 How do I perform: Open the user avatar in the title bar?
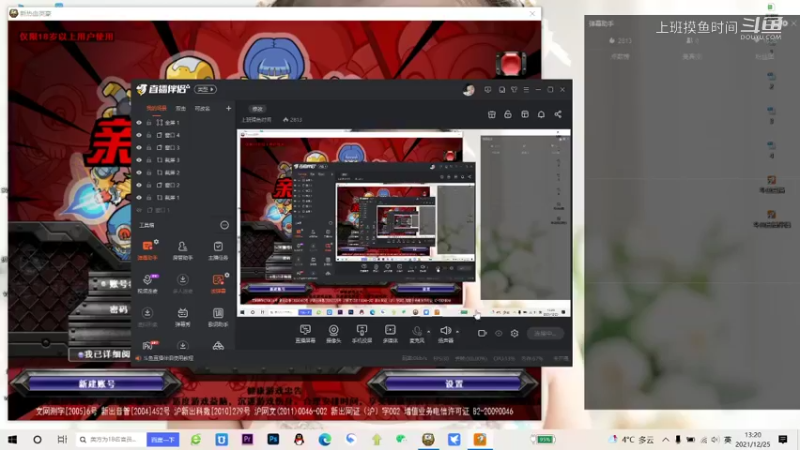468,90
